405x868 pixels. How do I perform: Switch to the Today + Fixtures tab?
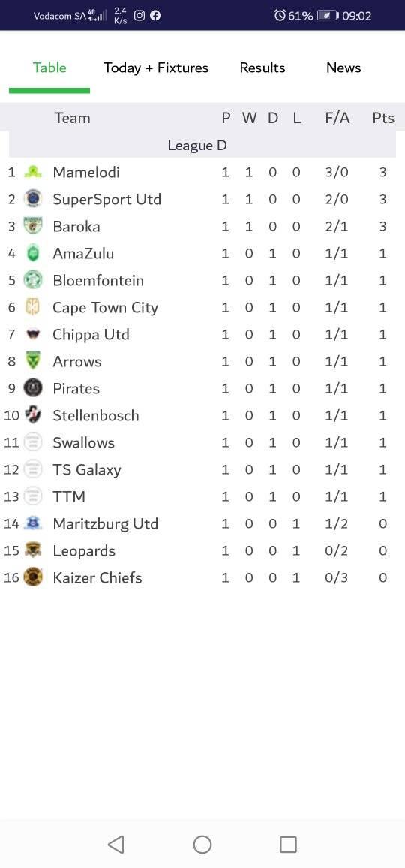[156, 68]
